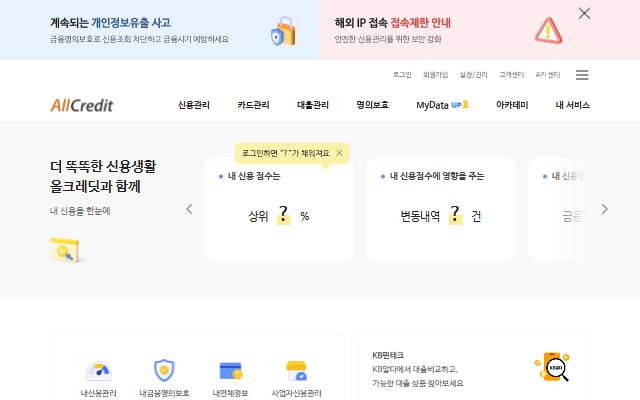Close the top banner with X

[x=584, y=13]
